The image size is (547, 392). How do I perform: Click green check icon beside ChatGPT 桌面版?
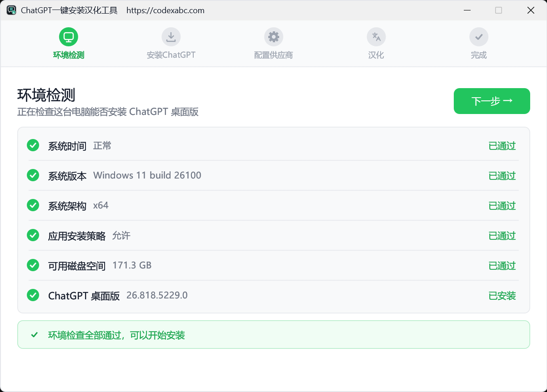coord(33,295)
